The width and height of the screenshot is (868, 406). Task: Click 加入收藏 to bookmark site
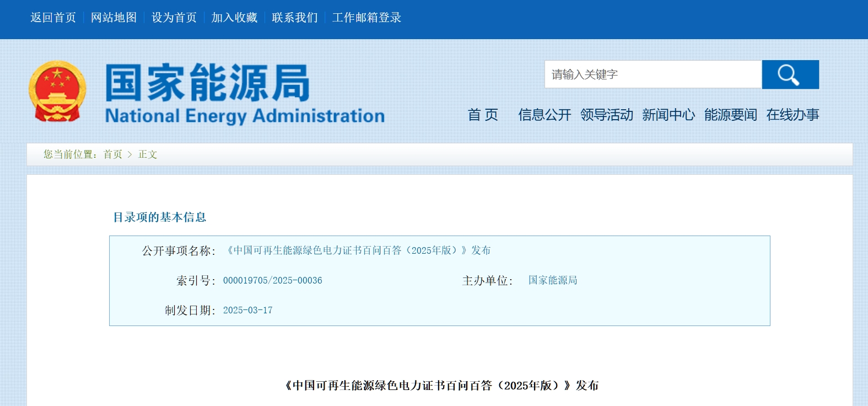pyautogui.click(x=234, y=18)
